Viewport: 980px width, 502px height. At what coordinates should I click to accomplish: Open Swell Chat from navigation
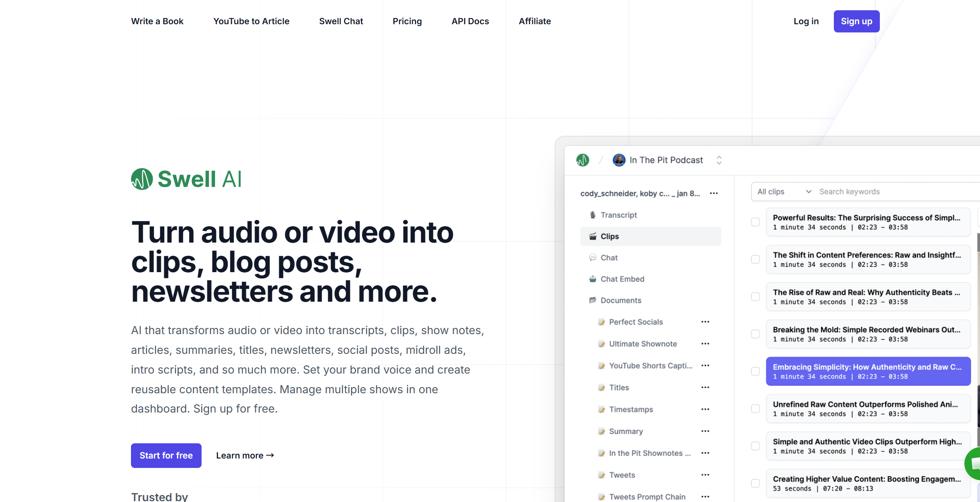coord(341,21)
